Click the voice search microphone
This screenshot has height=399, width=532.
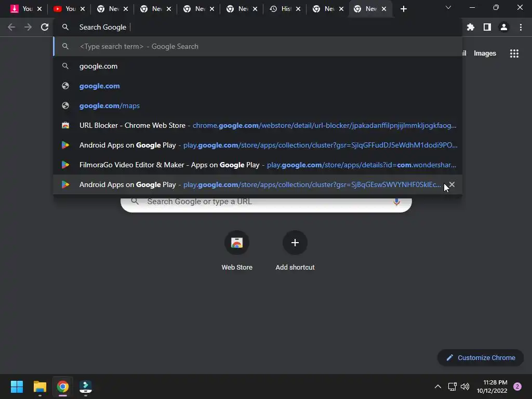[x=396, y=202]
